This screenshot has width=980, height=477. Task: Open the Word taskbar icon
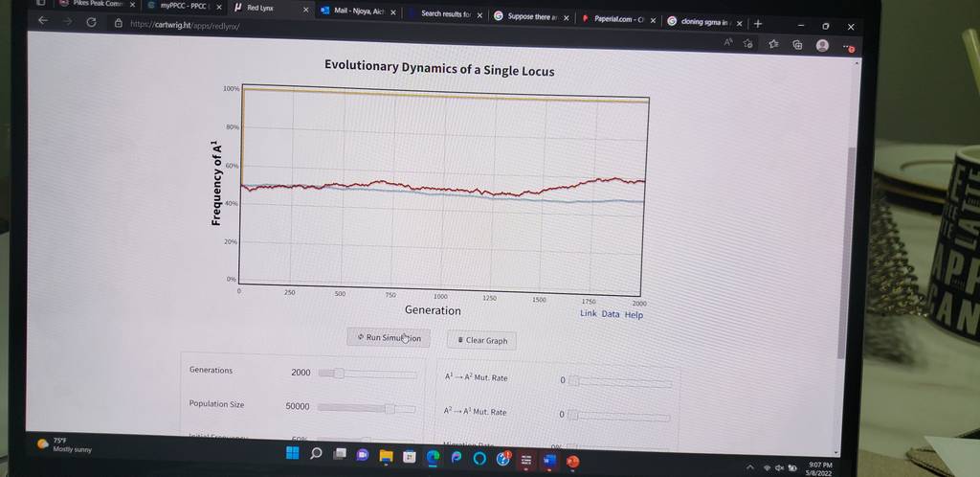pos(549,461)
